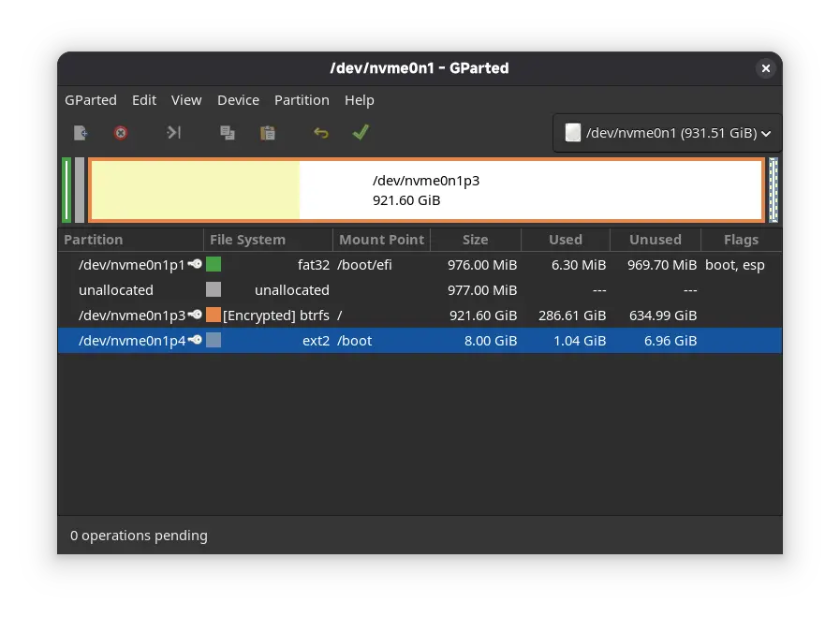
Task: Open the Edit menu
Action: [x=144, y=100]
